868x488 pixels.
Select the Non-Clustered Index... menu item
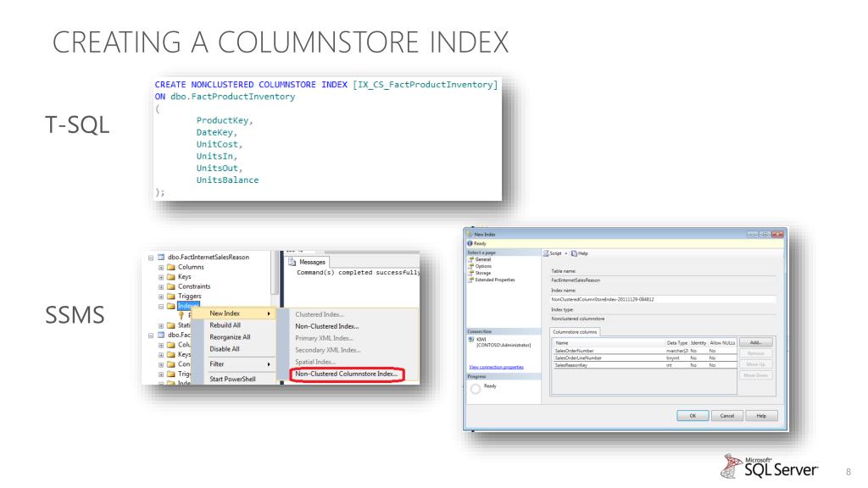pyautogui.click(x=327, y=326)
